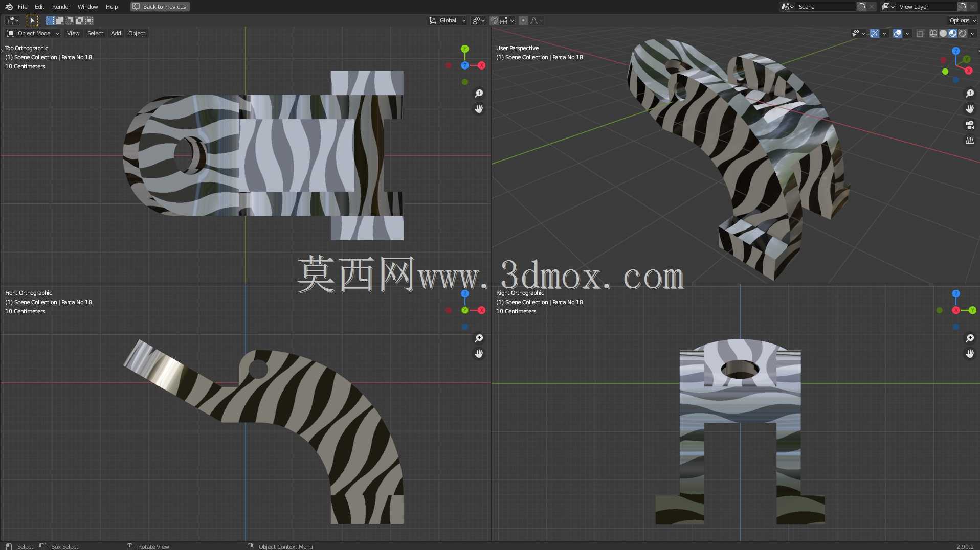
Task: Open object type visibility dropdown
Action: pyautogui.click(x=858, y=33)
